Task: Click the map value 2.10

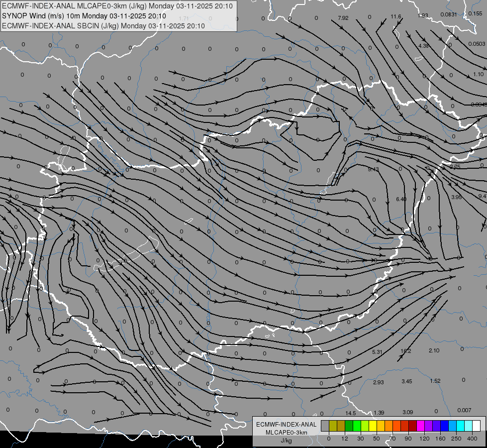Action: (434, 350)
